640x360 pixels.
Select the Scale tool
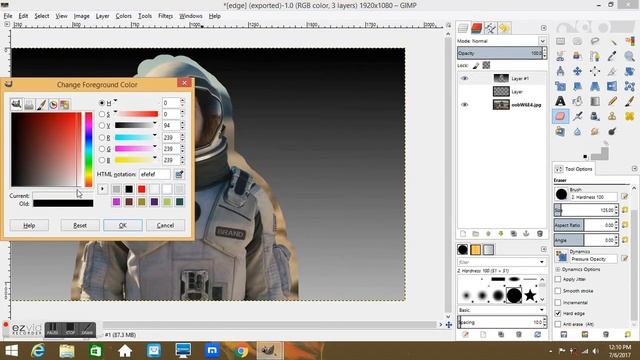tap(560, 86)
